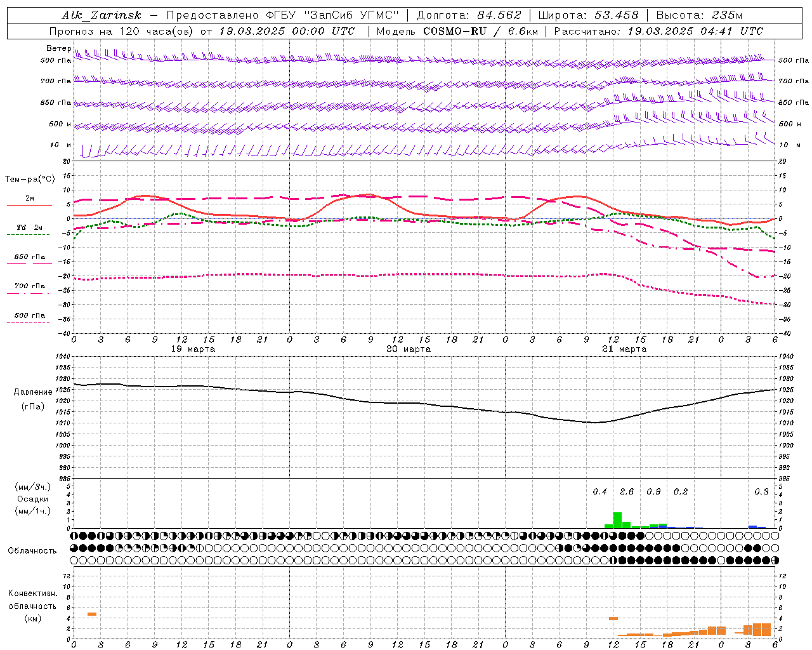Click "Прогноз на 120 часа(ов)" forecast text
This screenshot has width=812, height=650.
click(122, 31)
